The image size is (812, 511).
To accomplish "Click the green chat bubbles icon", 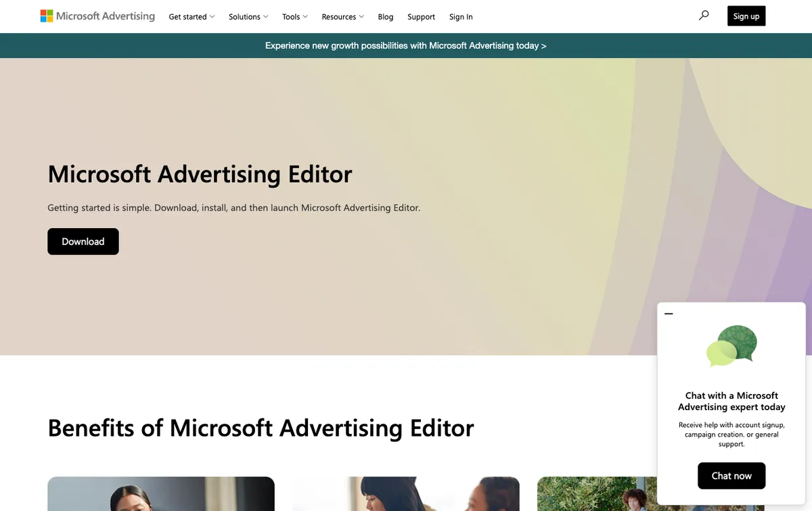I will pyautogui.click(x=731, y=346).
